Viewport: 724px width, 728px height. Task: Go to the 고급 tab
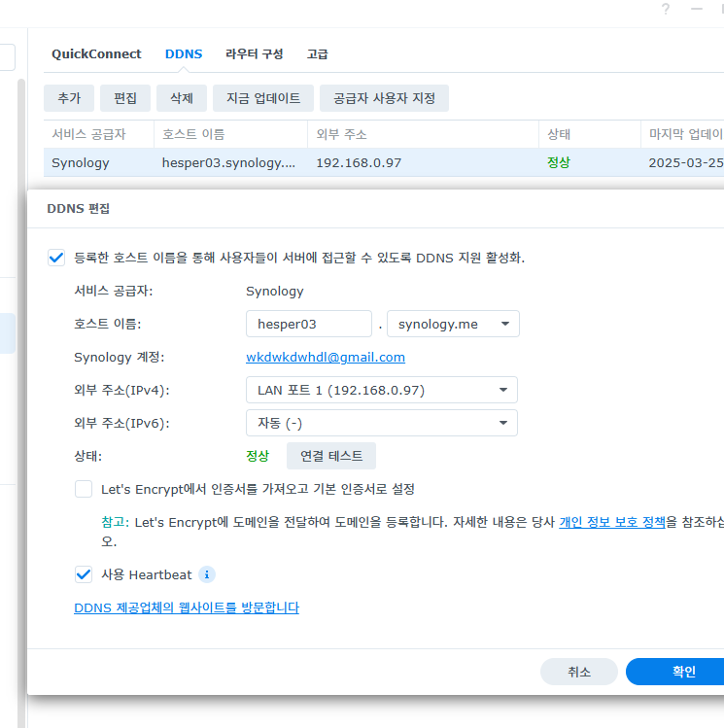tap(318, 53)
